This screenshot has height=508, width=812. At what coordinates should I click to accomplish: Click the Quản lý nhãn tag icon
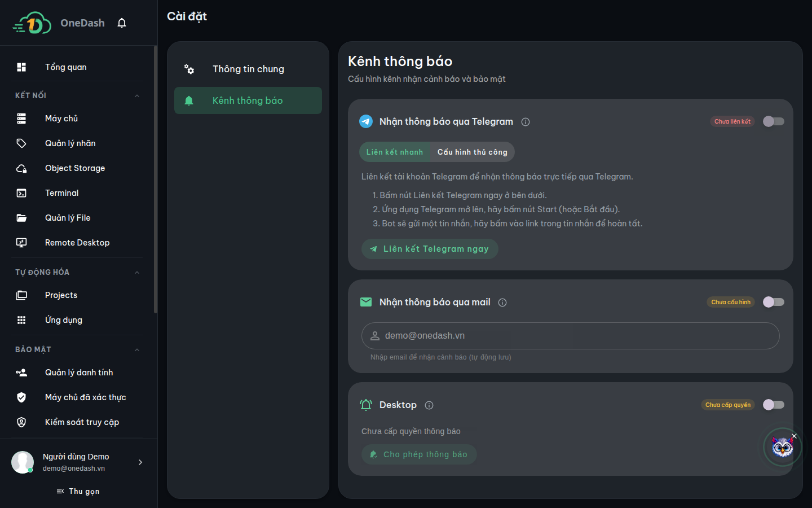tap(21, 143)
